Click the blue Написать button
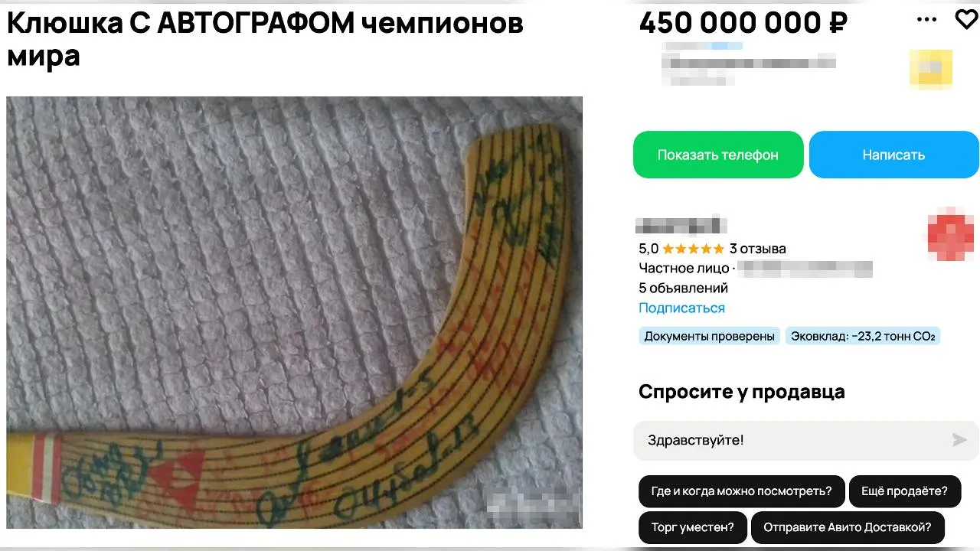 click(x=893, y=155)
